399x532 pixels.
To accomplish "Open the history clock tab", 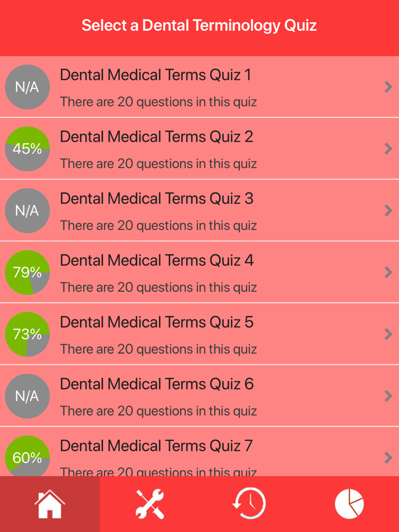I will pyautogui.click(x=249, y=504).
